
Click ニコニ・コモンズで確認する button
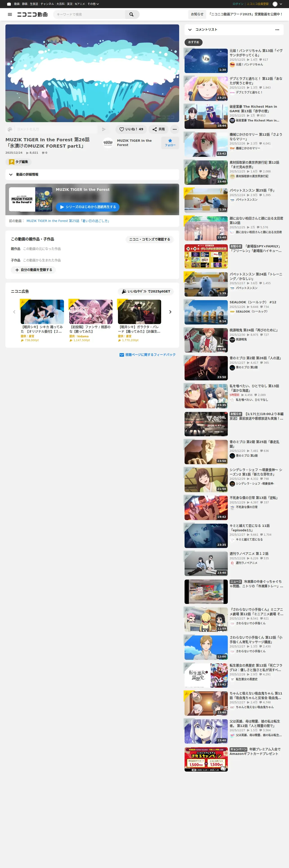click(150, 239)
